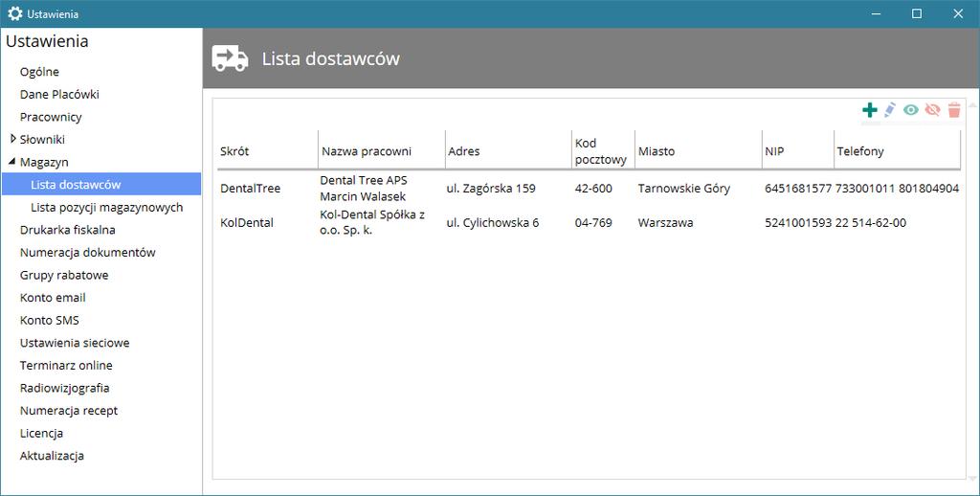This screenshot has height=496, width=980.
Task: Open Konto SMS settings
Action: pyautogui.click(x=50, y=320)
